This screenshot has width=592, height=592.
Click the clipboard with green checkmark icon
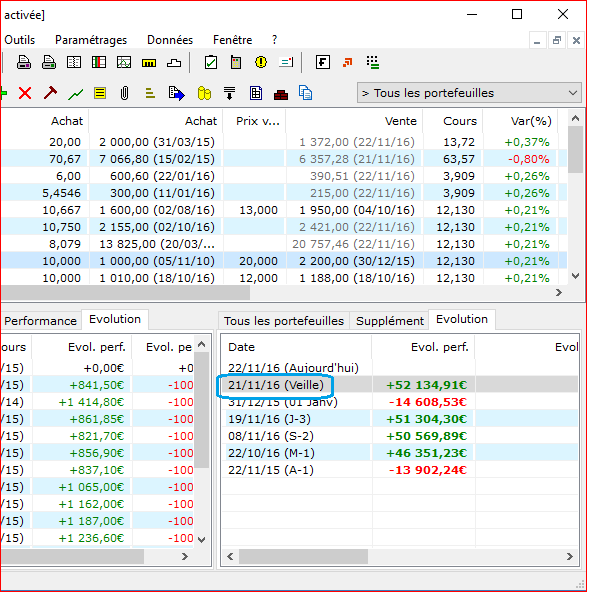211,62
